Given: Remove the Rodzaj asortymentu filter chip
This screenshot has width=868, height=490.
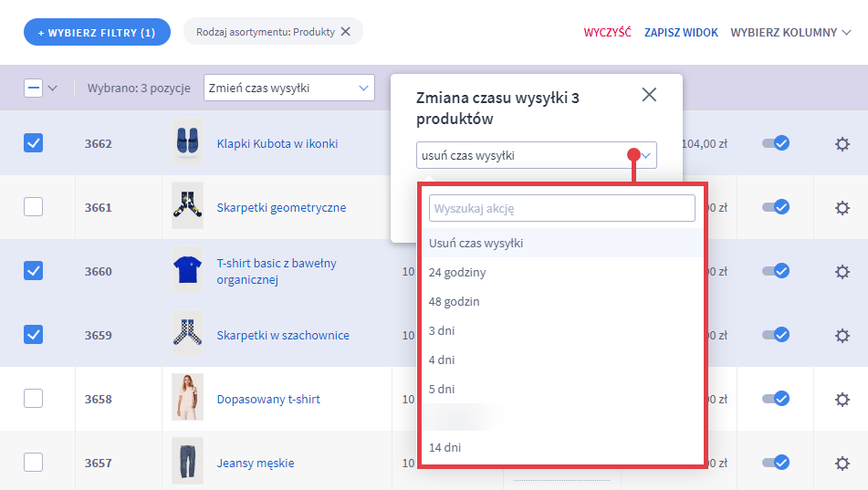Looking at the screenshot, I should click(x=345, y=32).
